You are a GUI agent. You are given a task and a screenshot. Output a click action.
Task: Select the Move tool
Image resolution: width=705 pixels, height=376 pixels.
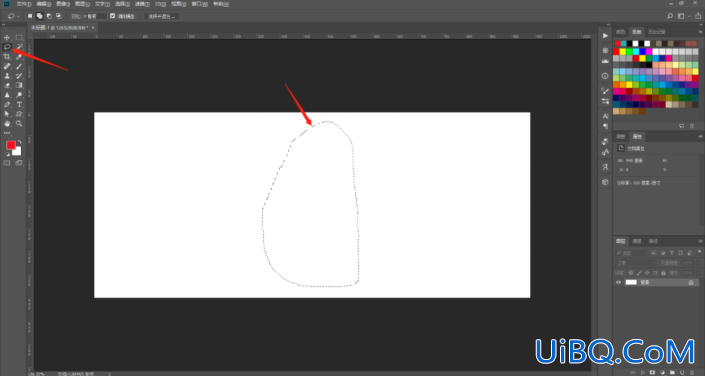(7, 37)
